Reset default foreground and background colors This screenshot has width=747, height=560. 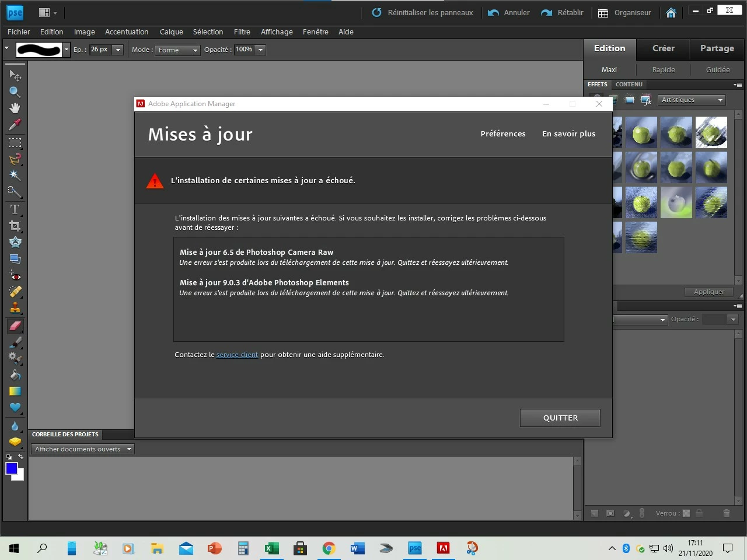9,456
